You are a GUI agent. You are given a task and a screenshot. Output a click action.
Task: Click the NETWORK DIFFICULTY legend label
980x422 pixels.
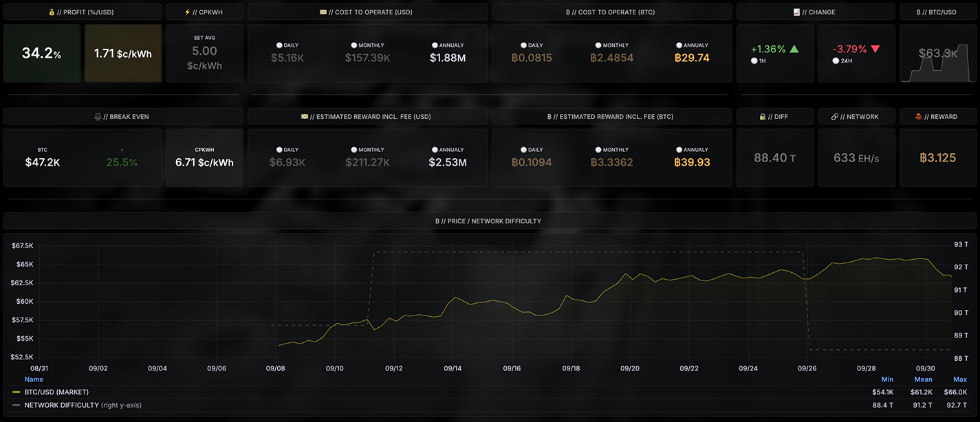[61, 406]
